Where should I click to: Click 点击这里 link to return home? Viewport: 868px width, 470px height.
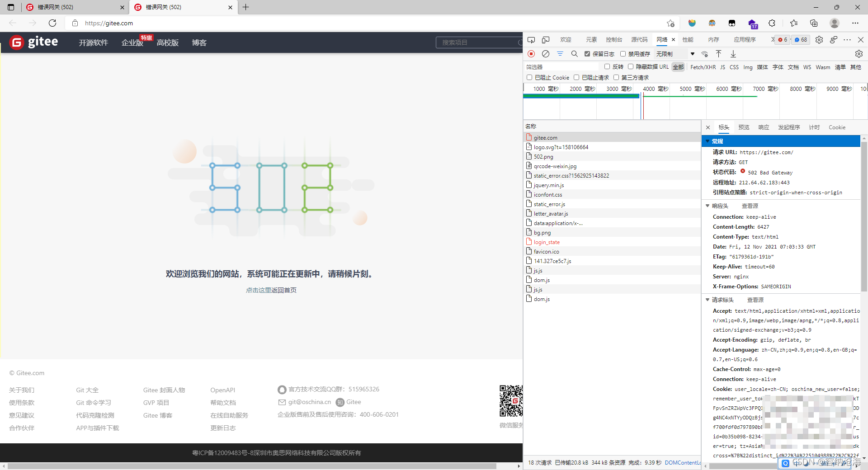pyautogui.click(x=258, y=290)
